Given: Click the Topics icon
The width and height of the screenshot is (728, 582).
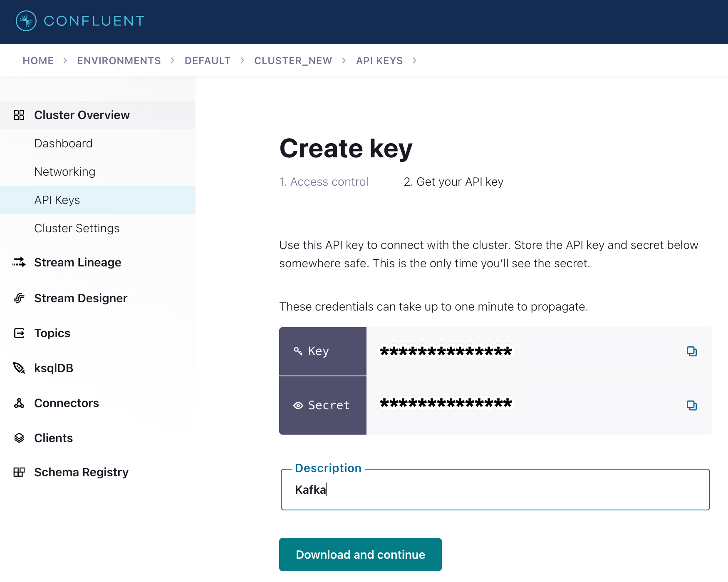Looking at the screenshot, I should [19, 333].
